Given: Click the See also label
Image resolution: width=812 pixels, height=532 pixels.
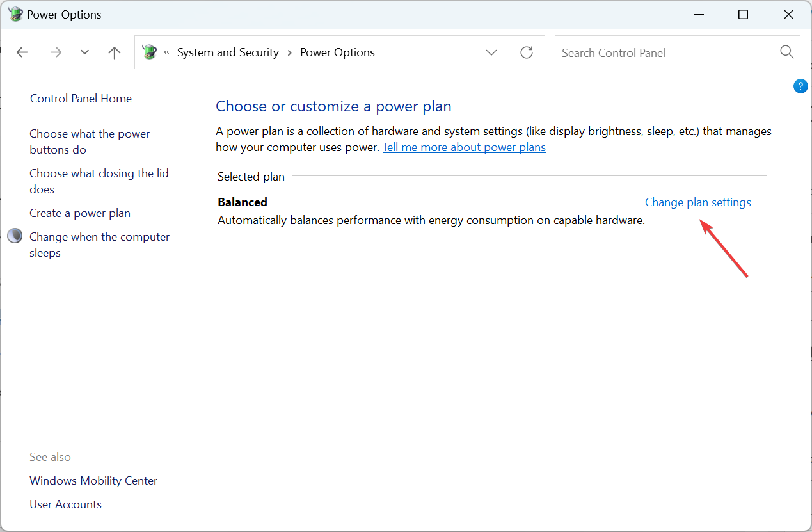Looking at the screenshot, I should pos(50,457).
